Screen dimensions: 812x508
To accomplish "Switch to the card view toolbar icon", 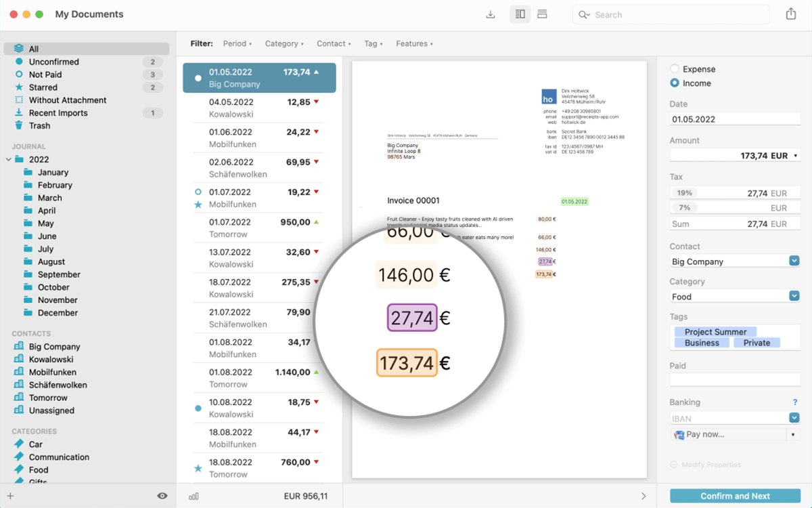I will coord(542,14).
